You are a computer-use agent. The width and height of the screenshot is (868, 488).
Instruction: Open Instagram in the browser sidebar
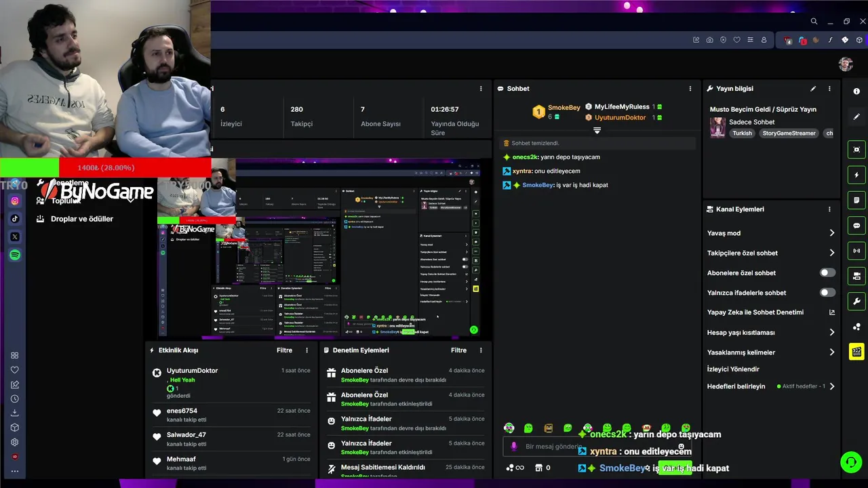(15, 201)
